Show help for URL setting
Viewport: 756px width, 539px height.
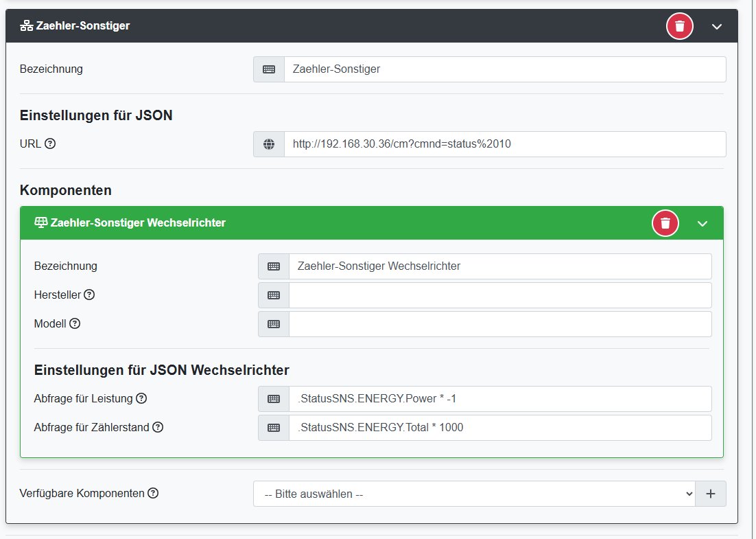pos(50,144)
